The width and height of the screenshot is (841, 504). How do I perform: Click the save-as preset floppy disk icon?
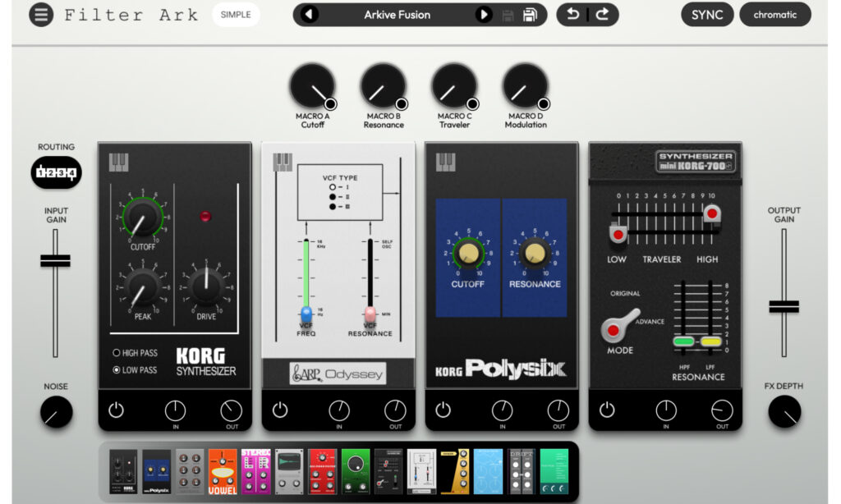click(530, 15)
